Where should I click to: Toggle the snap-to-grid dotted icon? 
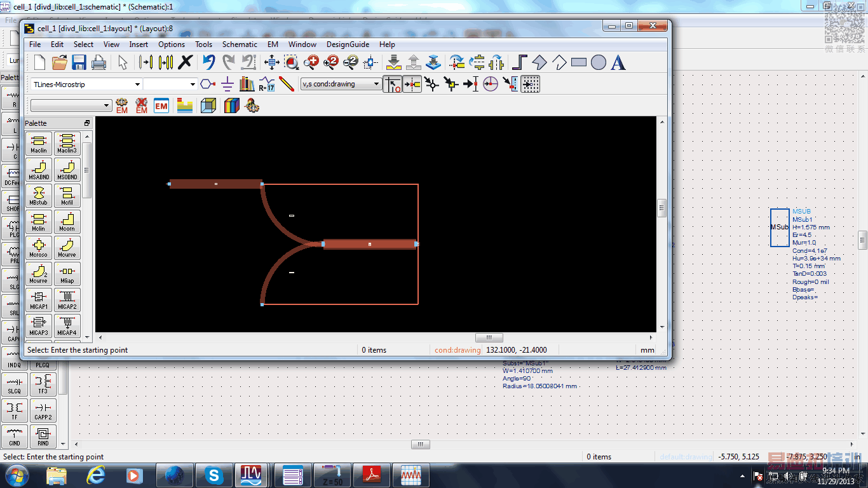tap(531, 84)
